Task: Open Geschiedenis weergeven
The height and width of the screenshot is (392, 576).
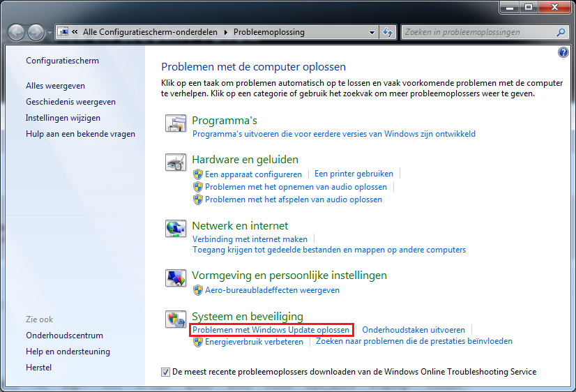Action: (x=70, y=102)
